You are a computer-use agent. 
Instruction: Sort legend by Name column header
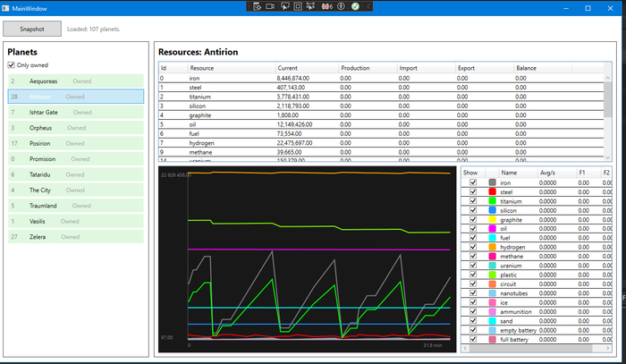518,173
